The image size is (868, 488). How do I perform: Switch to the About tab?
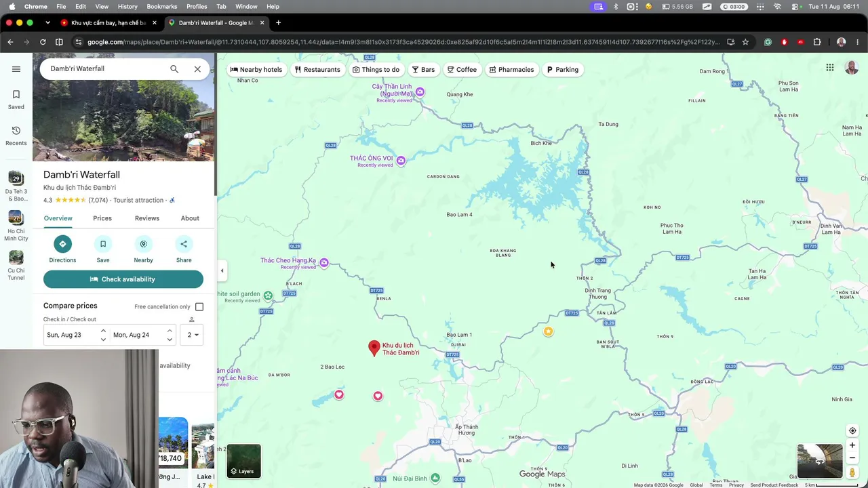click(x=190, y=218)
